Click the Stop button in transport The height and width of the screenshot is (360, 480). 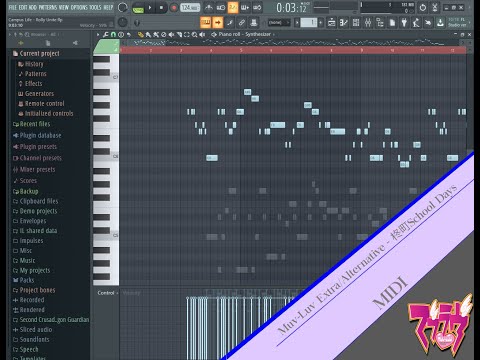click(x=161, y=7)
